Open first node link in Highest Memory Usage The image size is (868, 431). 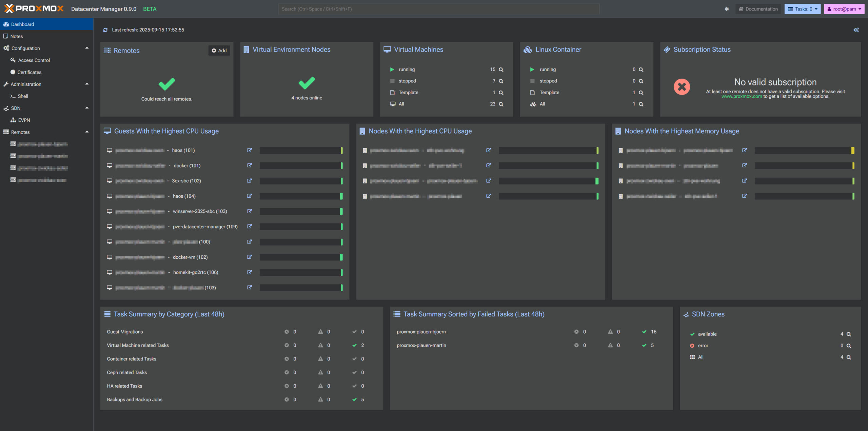pyautogui.click(x=745, y=150)
